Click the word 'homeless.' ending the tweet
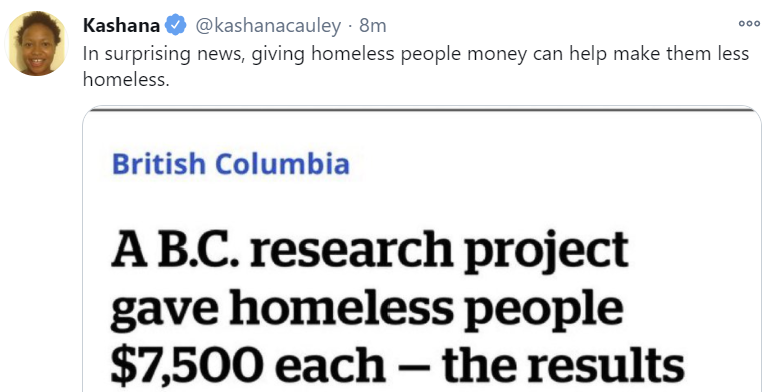This screenshot has width=776, height=392. pos(126,79)
